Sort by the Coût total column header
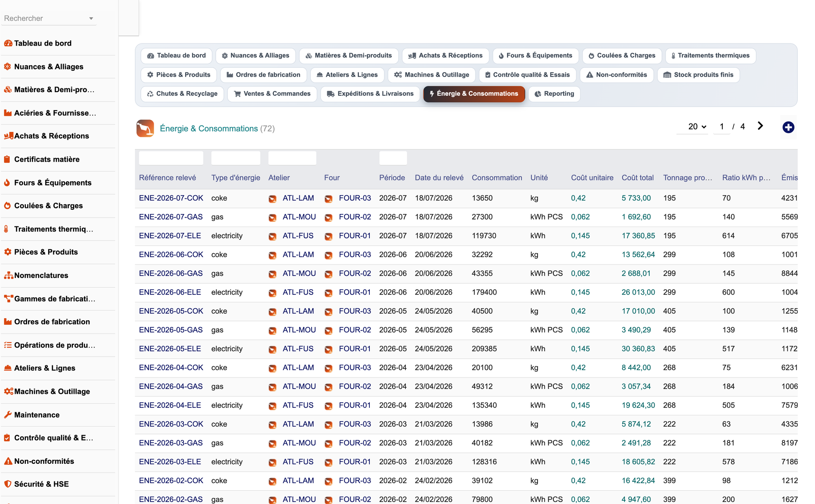The width and height of the screenshot is (815, 504). tap(637, 177)
